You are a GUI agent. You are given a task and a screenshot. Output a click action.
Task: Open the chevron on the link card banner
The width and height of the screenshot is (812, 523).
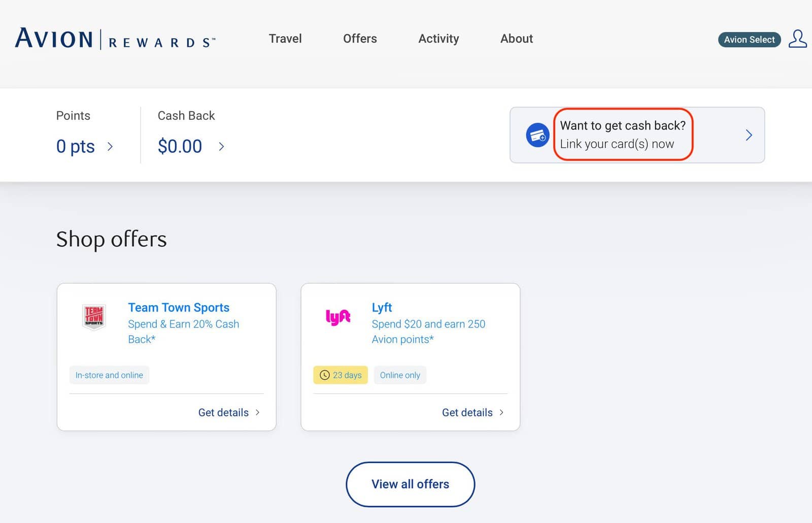tap(749, 135)
